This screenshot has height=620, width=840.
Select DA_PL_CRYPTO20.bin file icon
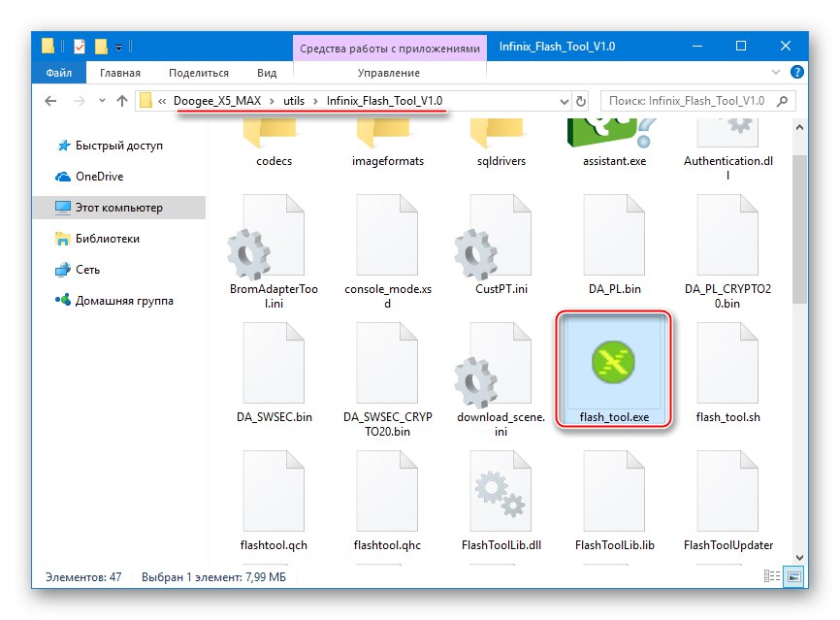(728, 235)
